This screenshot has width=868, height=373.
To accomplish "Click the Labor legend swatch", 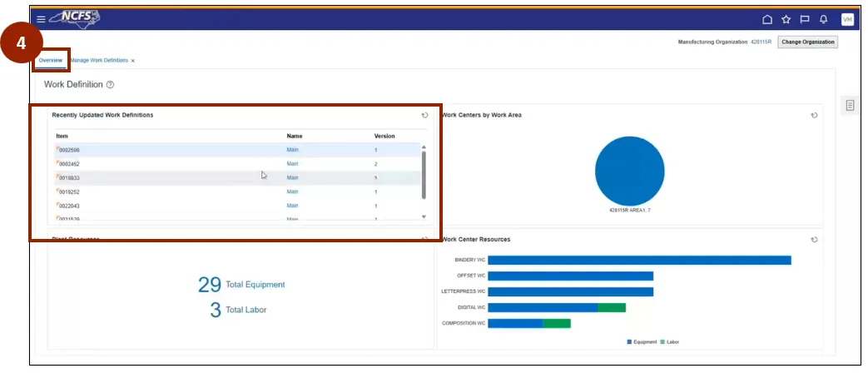I will [662, 342].
